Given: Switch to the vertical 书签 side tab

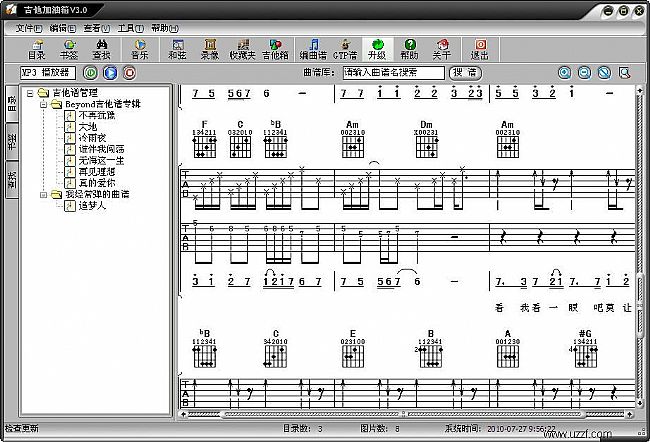Looking at the screenshot, I should click(12, 141).
